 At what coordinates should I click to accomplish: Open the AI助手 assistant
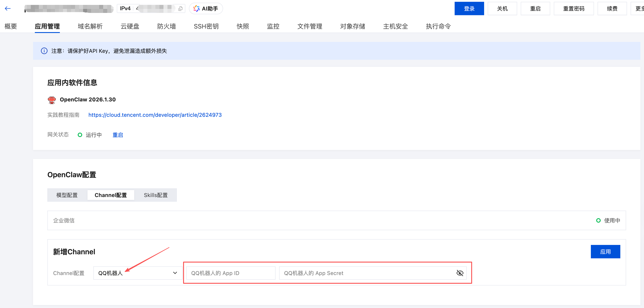(206, 9)
